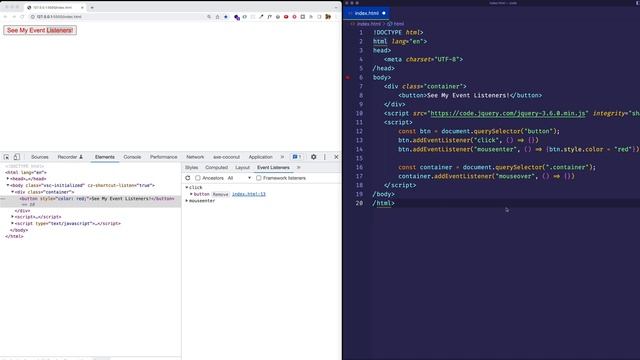
Task: Click the closing </html> tag on line 20
Action: pyautogui.click(x=383, y=203)
